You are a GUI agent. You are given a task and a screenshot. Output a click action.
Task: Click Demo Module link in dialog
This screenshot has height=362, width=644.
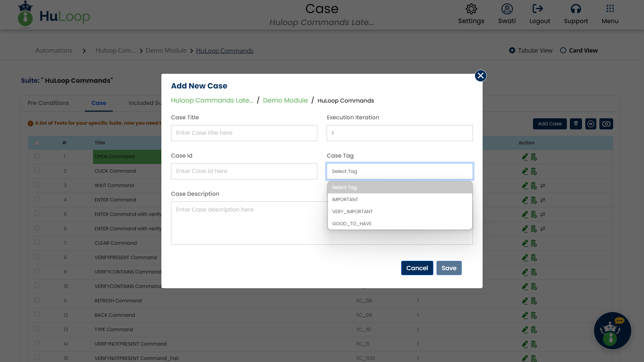(285, 100)
